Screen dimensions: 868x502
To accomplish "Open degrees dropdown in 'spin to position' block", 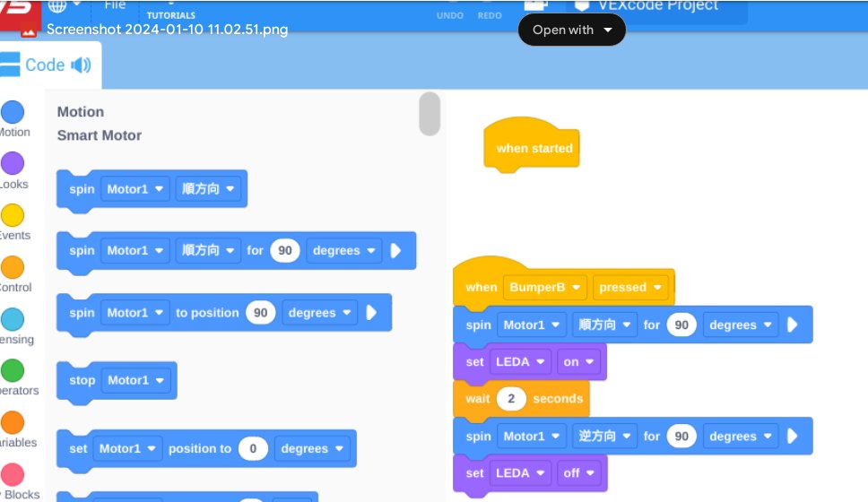I will pos(319,313).
